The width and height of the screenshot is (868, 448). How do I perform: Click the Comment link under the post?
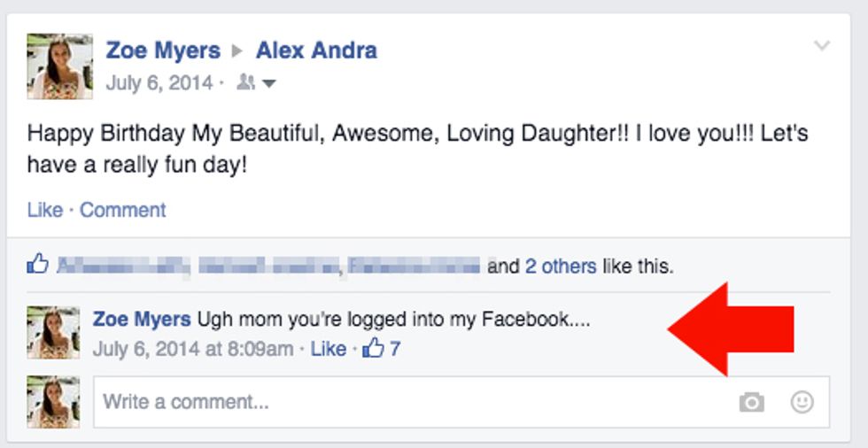click(123, 210)
